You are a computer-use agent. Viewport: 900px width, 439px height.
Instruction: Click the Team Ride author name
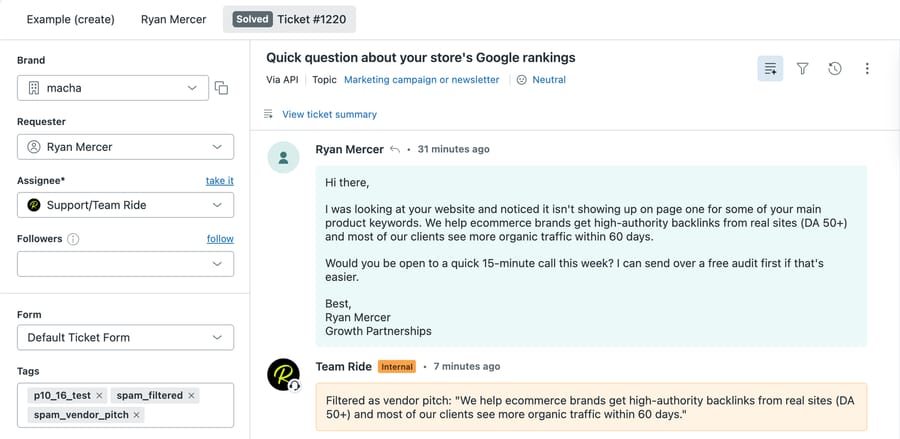344,366
